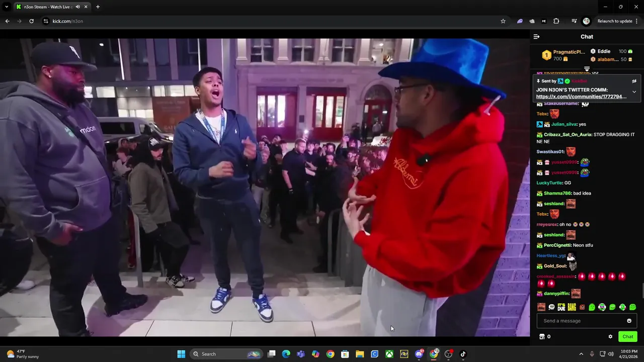
Task: Open the emoji picker in message box
Action: point(629,321)
